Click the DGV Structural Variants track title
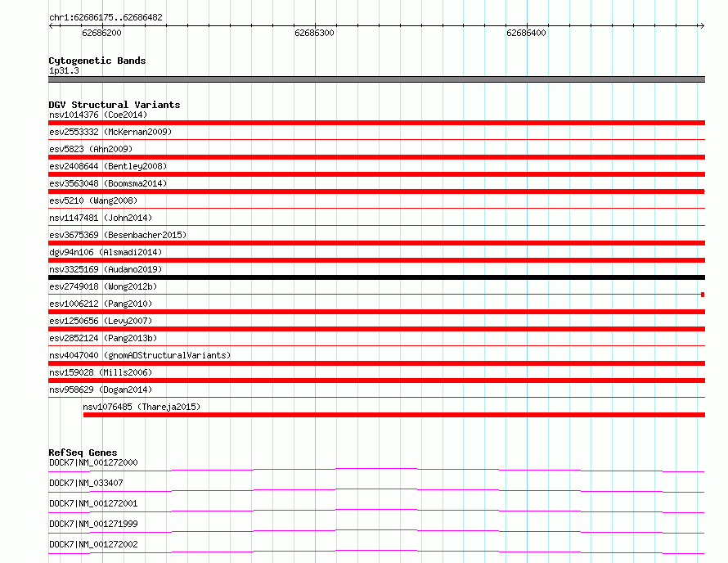Viewport: 728px width, 563px height. 115,105
